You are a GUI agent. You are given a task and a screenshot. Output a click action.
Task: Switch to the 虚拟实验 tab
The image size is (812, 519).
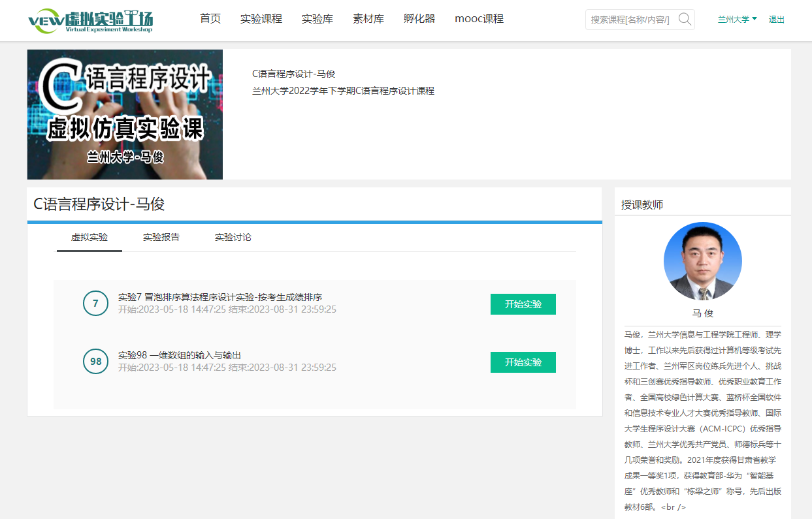89,237
